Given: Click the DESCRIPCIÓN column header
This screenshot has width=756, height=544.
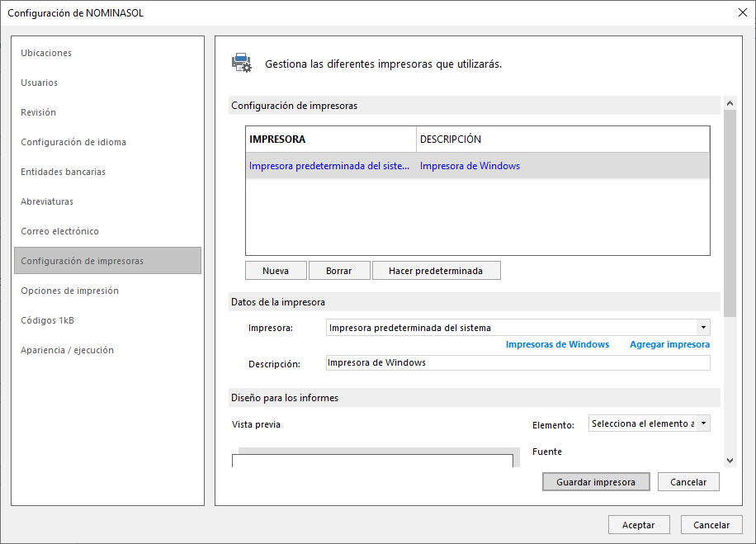Looking at the screenshot, I should [x=563, y=140].
